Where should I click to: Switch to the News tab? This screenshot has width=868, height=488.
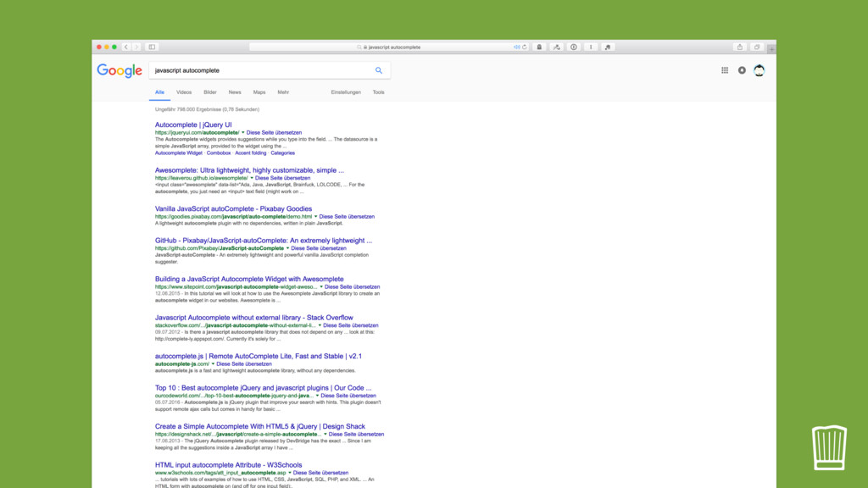[x=235, y=92]
